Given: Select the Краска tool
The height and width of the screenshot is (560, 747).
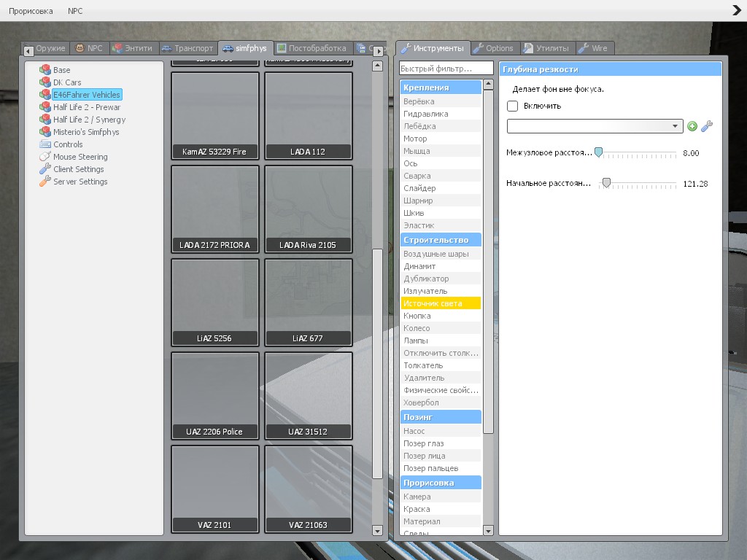Looking at the screenshot, I should (x=441, y=509).
